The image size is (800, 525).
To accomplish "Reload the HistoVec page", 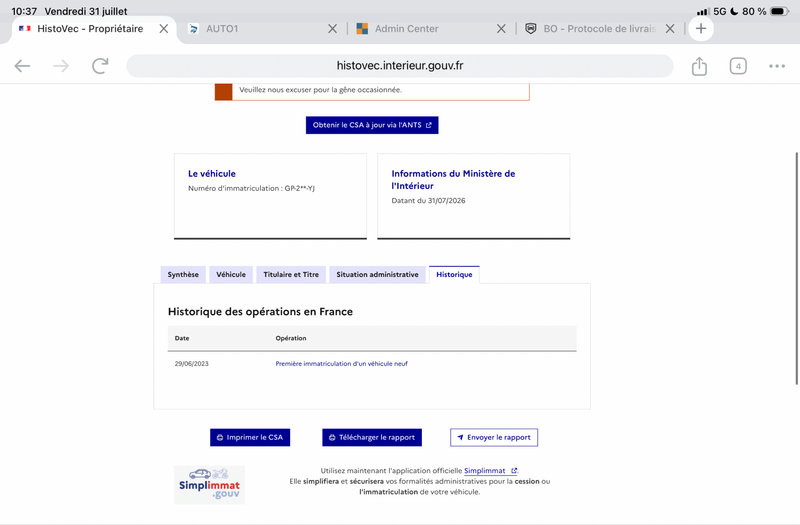I will 100,66.
